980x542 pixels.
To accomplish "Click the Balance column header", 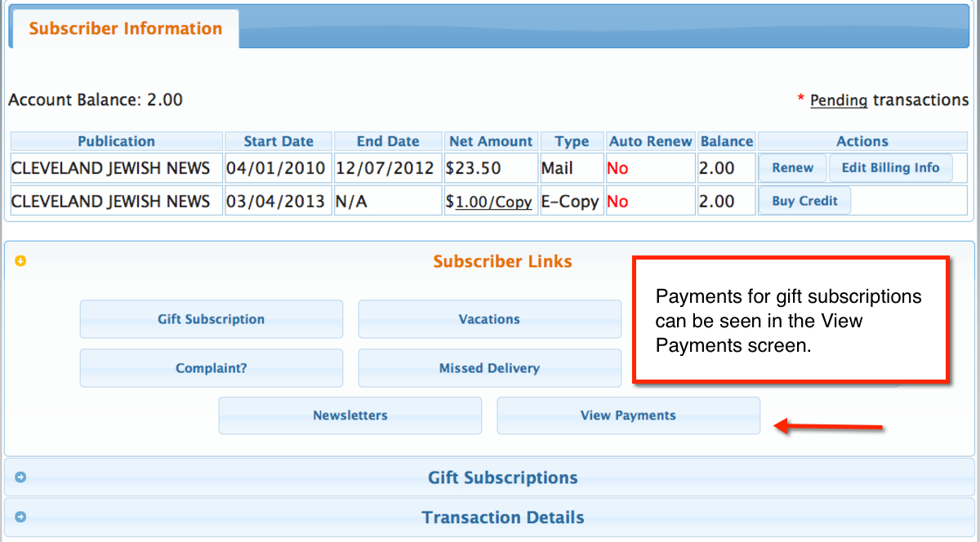I will (x=727, y=141).
